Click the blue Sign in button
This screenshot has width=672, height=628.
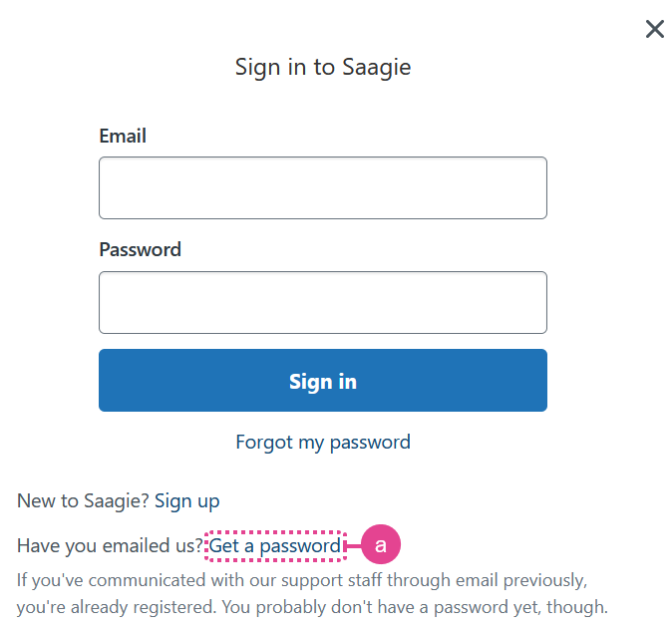click(x=323, y=380)
